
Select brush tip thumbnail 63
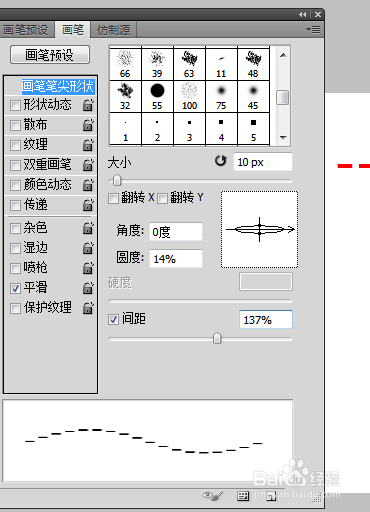pyautogui.click(x=189, y=64)
